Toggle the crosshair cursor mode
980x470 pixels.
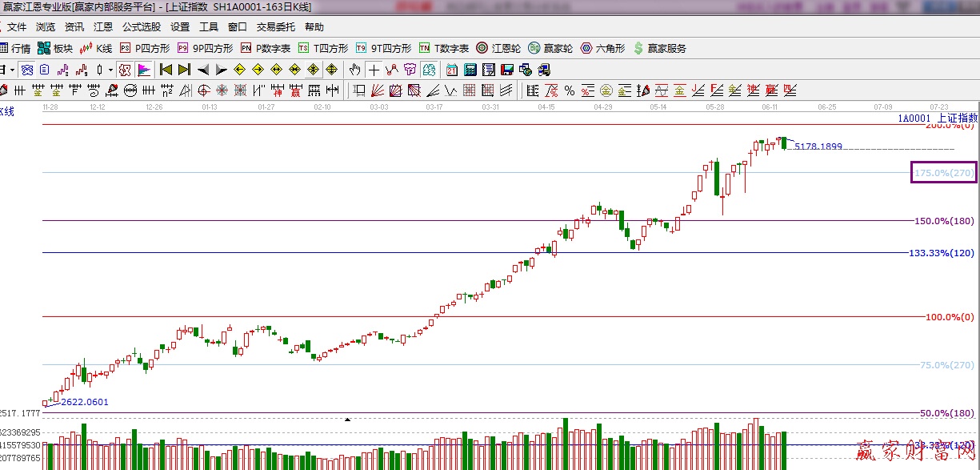point(374,70)
